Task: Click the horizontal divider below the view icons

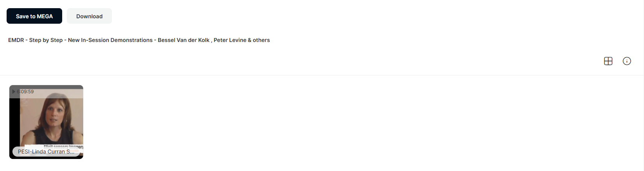Action: (322, 75)
